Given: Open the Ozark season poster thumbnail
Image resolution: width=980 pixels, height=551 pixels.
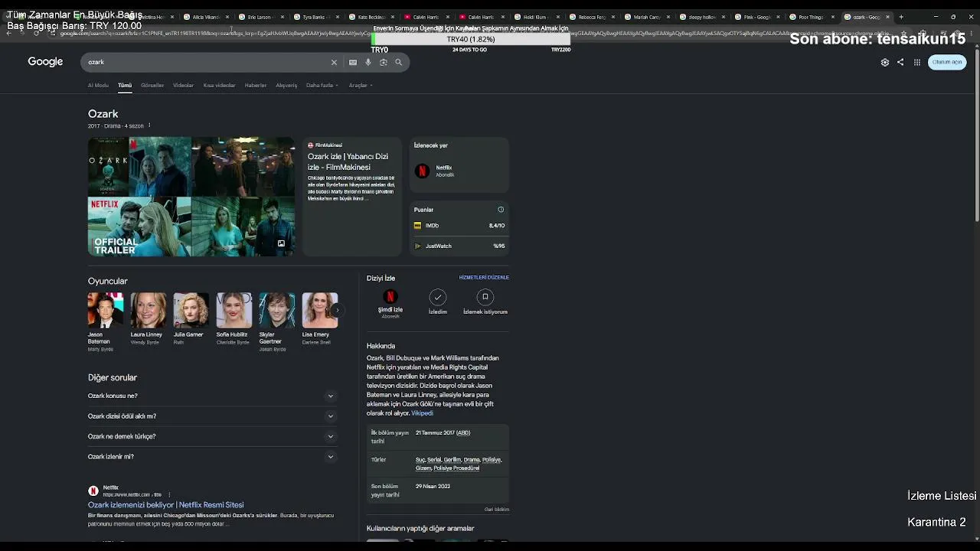Looking at the screenshot, I should point(109,167).
